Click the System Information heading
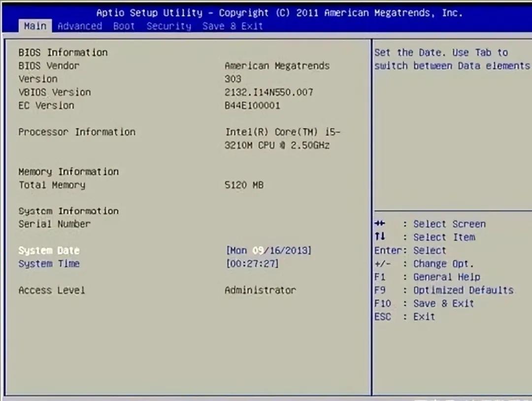Screen dimensions: 532x401 68,211
